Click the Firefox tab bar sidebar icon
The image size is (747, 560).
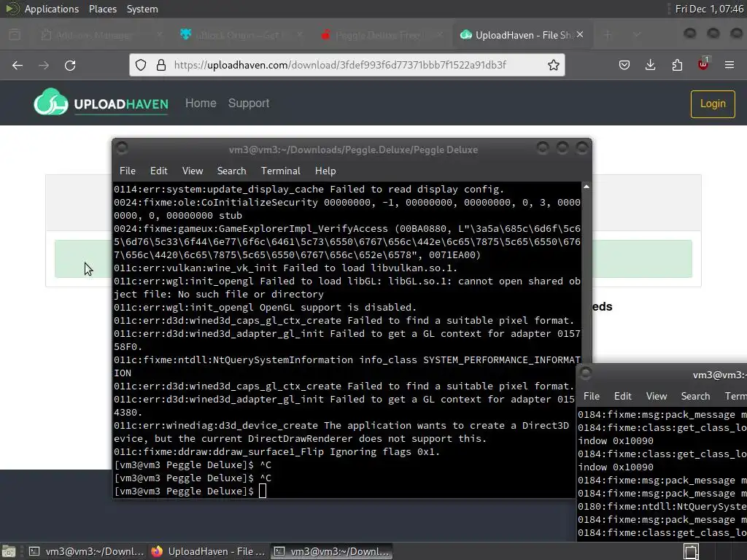(x=15, y=35)
